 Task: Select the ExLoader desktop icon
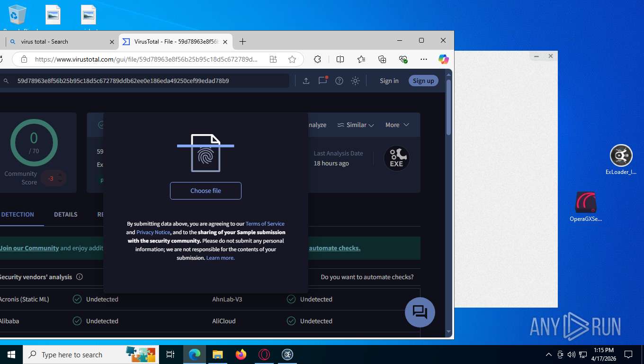pos(621,160)
